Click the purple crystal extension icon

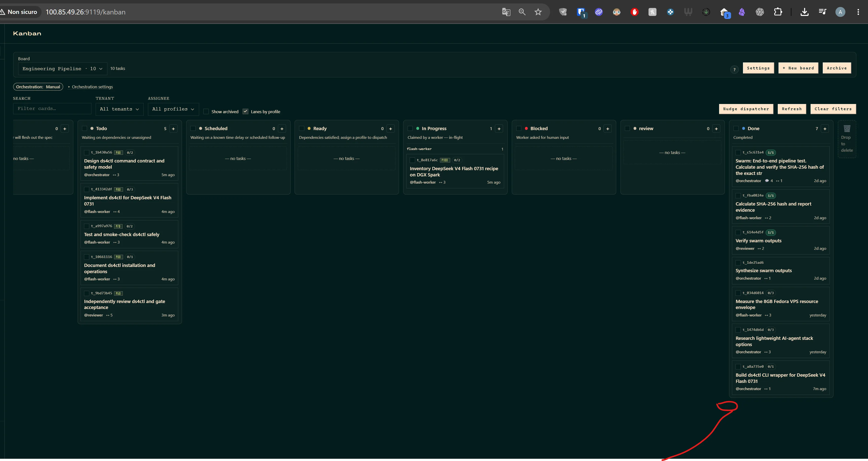[742, 12]
